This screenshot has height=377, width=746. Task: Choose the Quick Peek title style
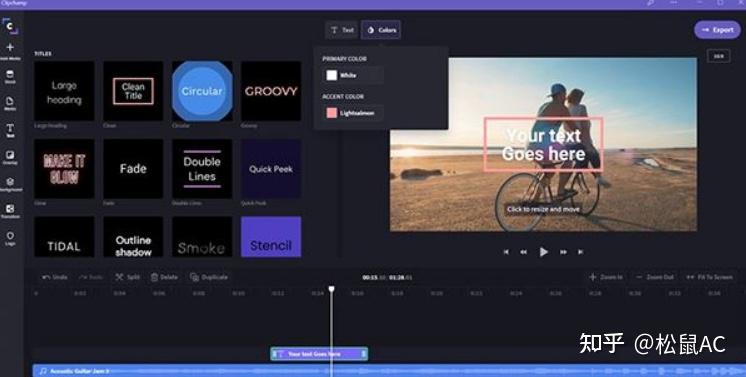tap(271, 169)
